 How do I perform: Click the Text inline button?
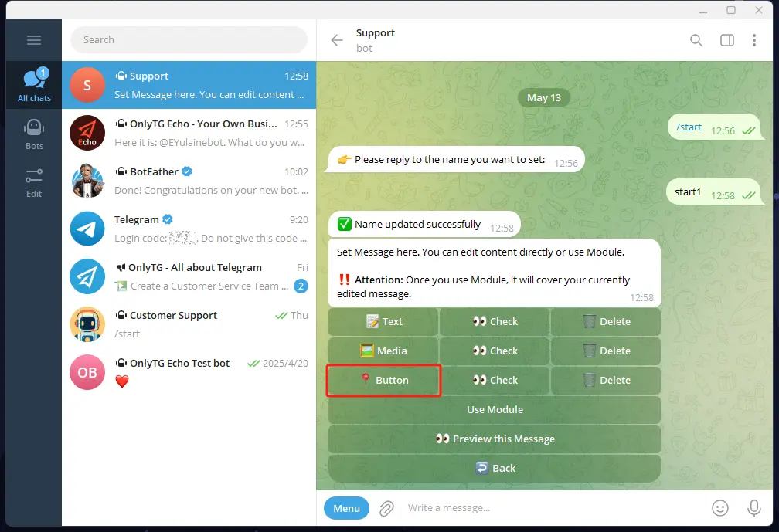point(383,321)
